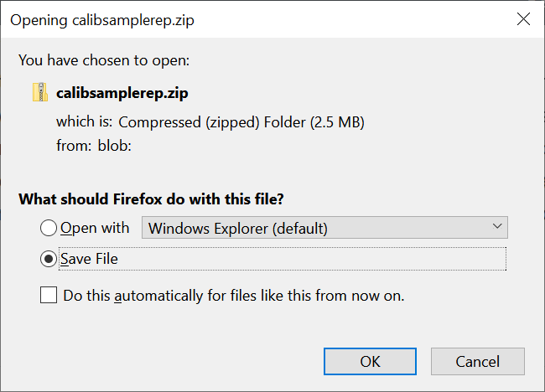Click the 'which is:' label
Viewport: 545px width, 392px height.
[x=84, y=122]
